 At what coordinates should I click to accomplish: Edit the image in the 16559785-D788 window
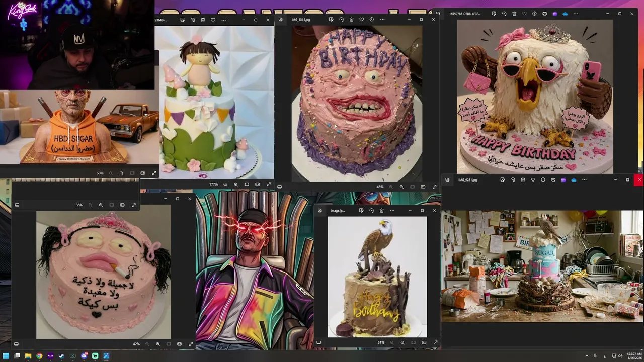pyautogui.click(x=494, y=14)
